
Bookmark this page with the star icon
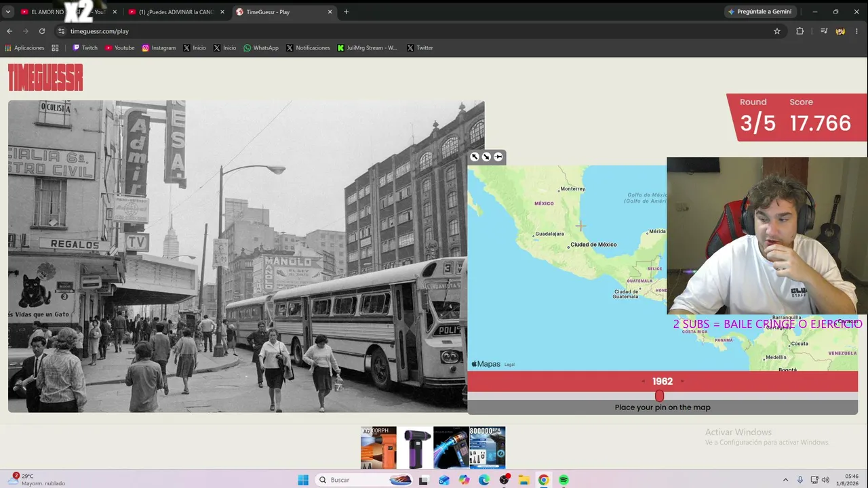tap(777, 31)
